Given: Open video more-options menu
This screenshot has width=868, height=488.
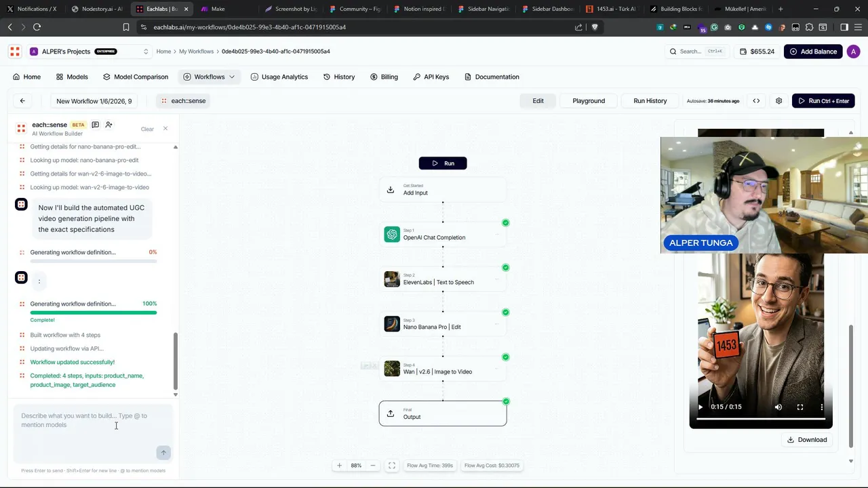Looking at the screenshot, I should (822, 407).
